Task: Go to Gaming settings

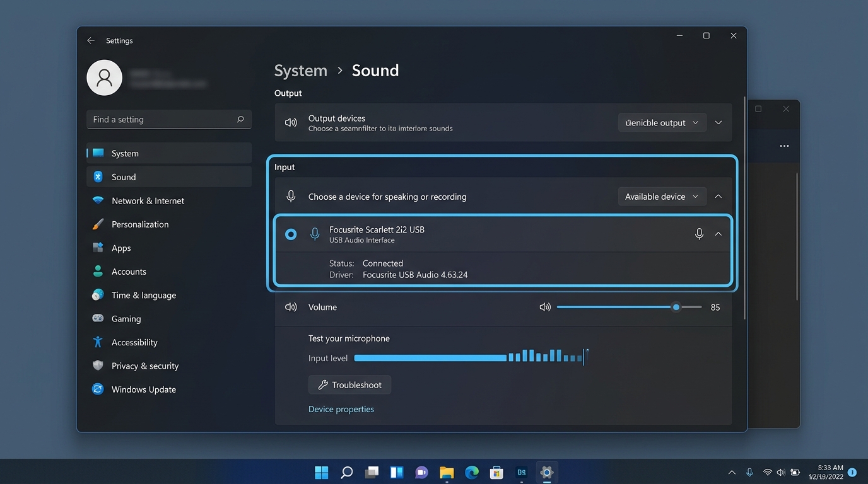Action: pos(169,319)
